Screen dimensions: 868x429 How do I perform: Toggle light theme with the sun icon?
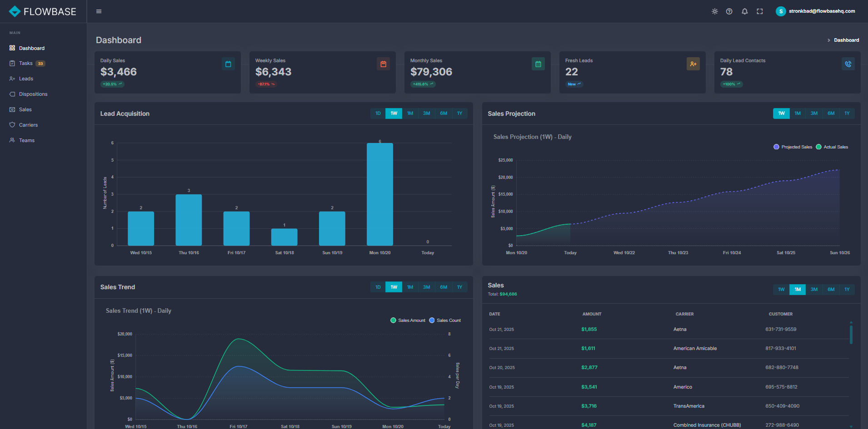pos(714,11)
